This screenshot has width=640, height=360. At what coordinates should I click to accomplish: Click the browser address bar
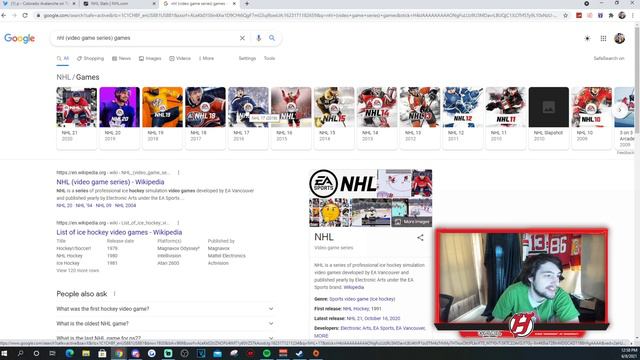[299, 16]
